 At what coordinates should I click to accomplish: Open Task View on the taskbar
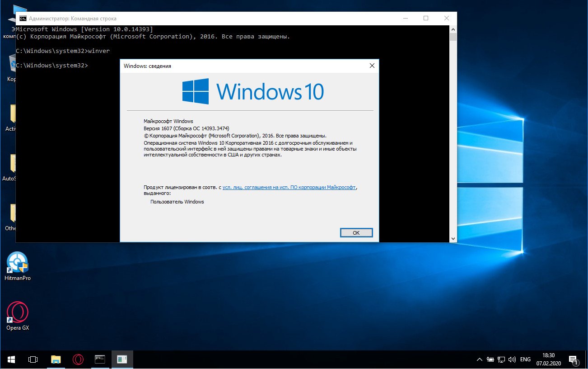point(33,360)
